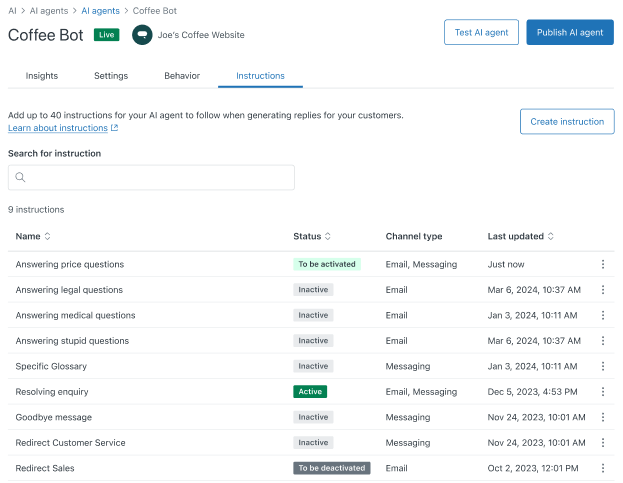Open options menu for Answering price questions
The width and height of the screenshot is (623, 483).
coord(603,264)
